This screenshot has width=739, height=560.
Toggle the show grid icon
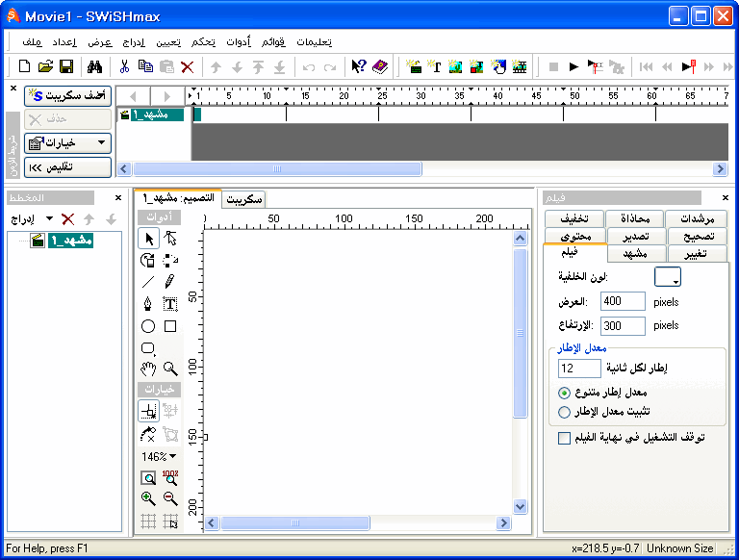point(148,521)
